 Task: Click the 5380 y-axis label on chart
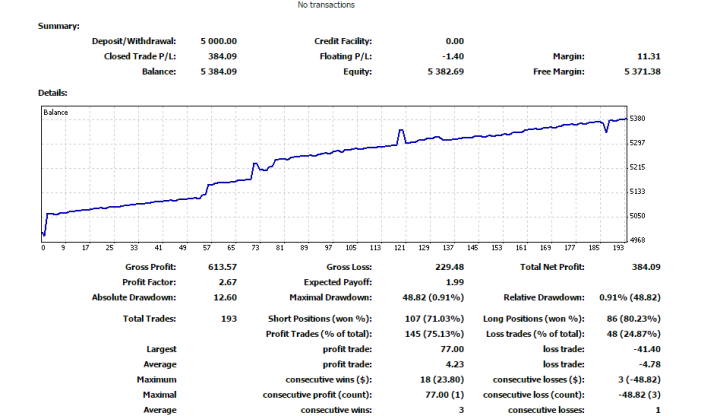(x=637, y=118)
